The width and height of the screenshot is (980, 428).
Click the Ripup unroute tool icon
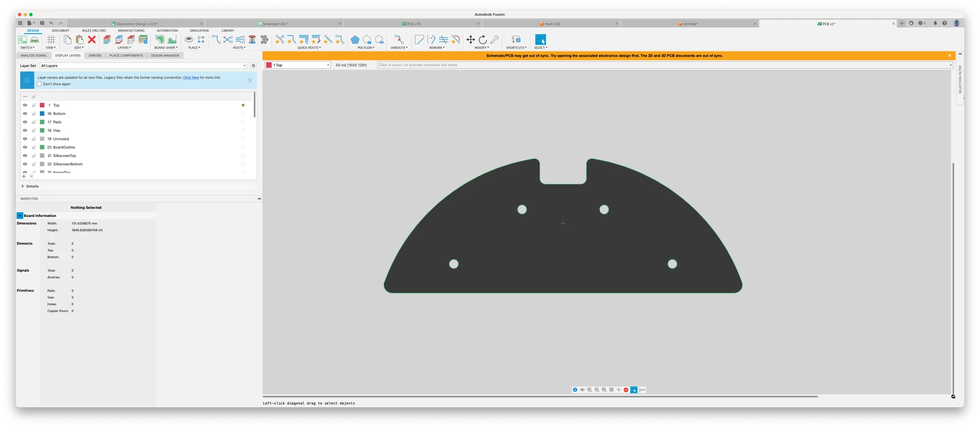[x=399, y=40]
